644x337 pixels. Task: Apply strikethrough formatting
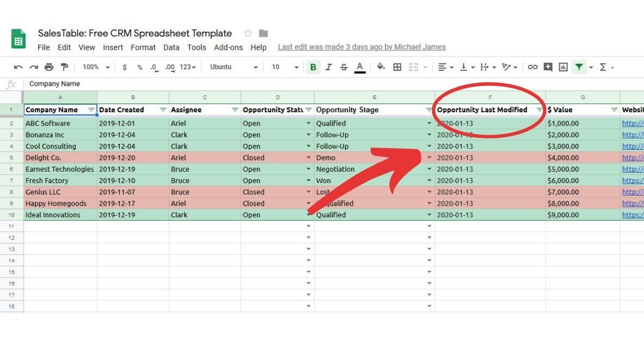coord(344,67)
